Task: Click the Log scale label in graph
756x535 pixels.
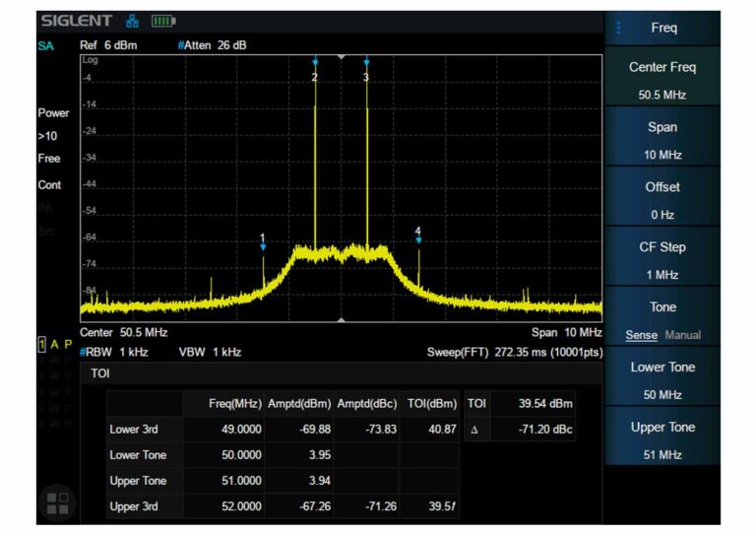Action: [90, 60]
